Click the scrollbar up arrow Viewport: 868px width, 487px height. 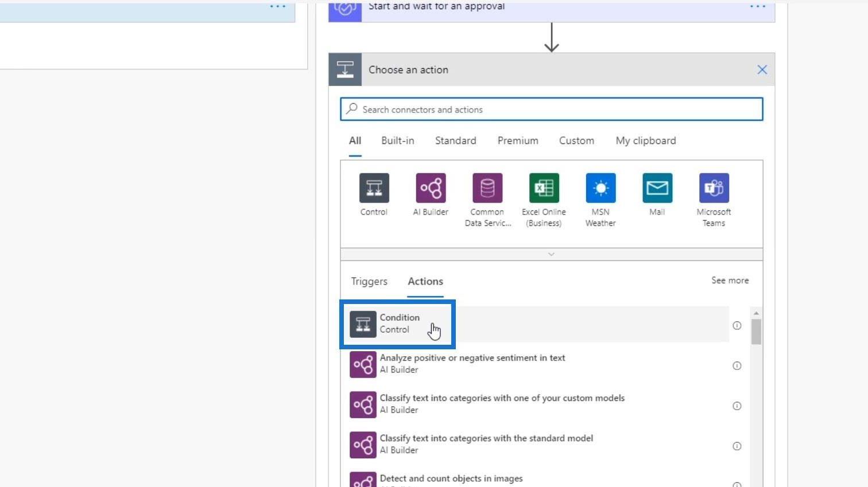click(x=756, y=313)
